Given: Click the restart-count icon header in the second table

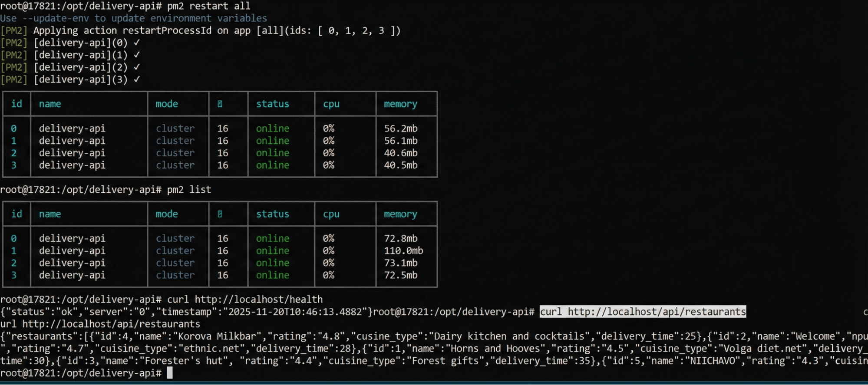Looking at the screenshot, I should click(220, 214).
